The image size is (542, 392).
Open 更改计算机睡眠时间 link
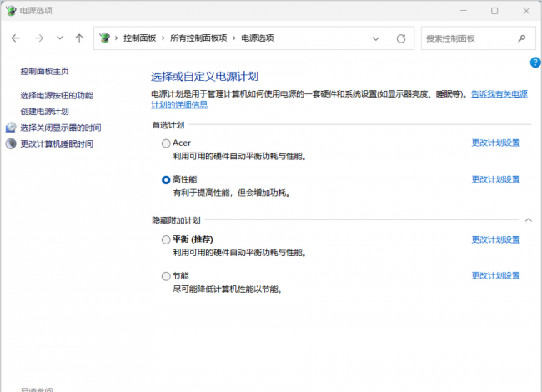pyautogui.click(x=57, y=143)
